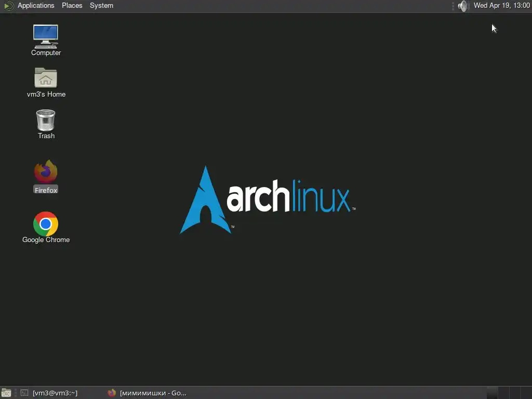
Task: Open the volume speaker applet
Action: (462, 6)
